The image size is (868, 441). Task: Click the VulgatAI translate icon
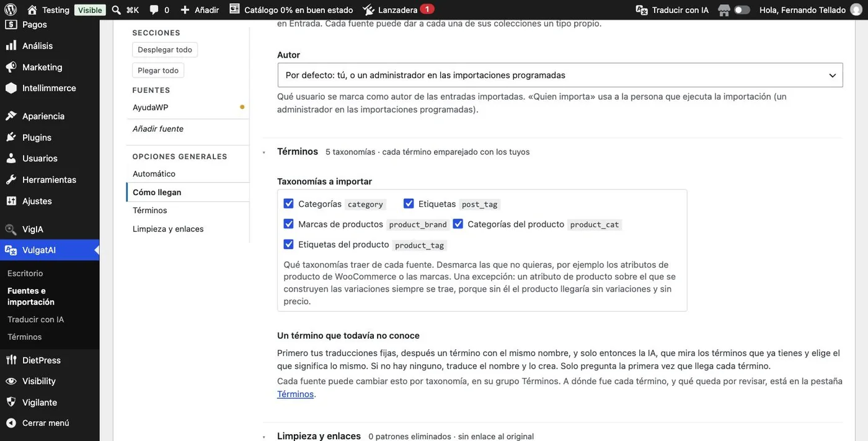coord(11,250)
